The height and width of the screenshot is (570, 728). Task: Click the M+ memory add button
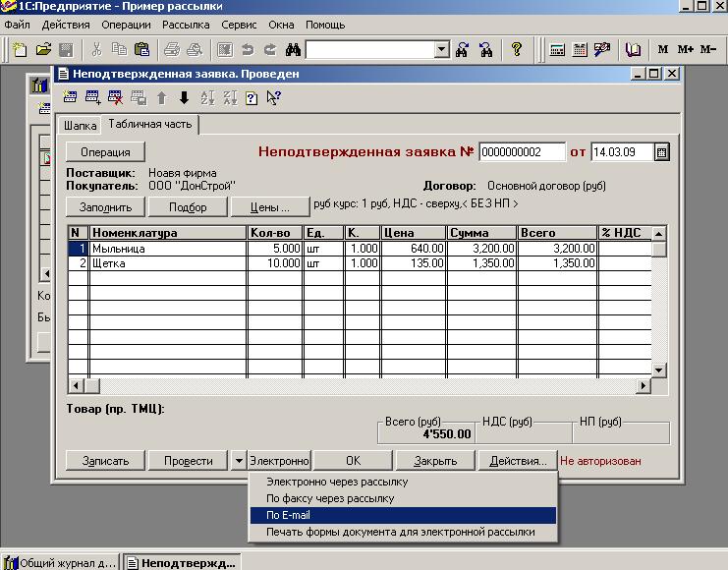[x=686, y=49]
